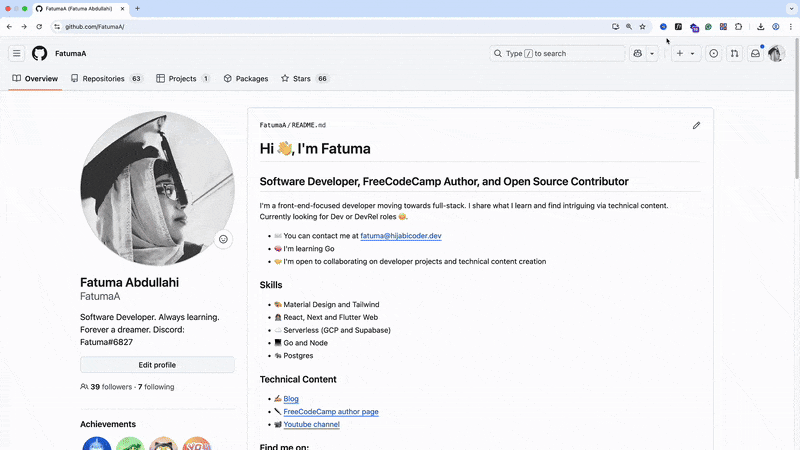Click the FatumaA username in header
This screenshot has height=450, width=800.
70,53
